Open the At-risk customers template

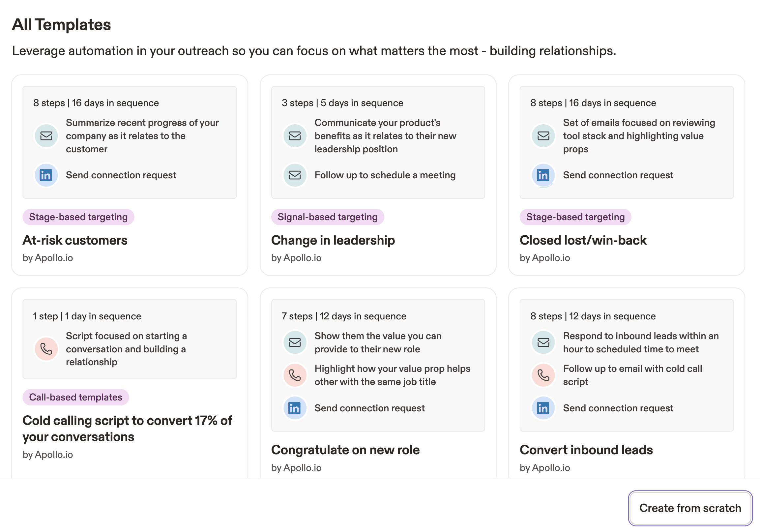point(75,240)
